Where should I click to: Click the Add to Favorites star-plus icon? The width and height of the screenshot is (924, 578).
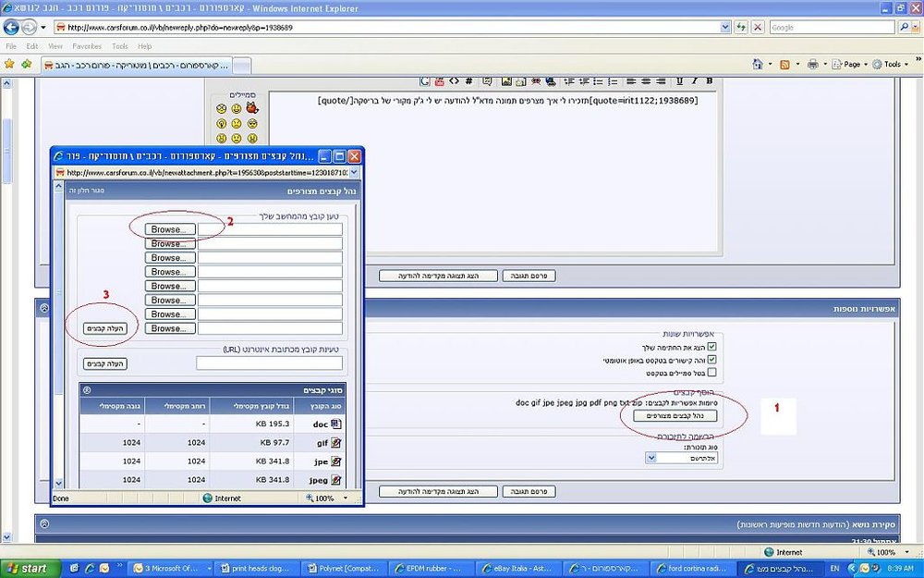tap(26, 64)
